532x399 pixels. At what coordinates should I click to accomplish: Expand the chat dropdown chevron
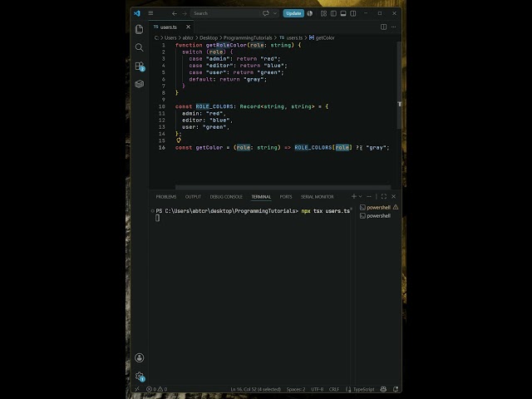point(275,13)
